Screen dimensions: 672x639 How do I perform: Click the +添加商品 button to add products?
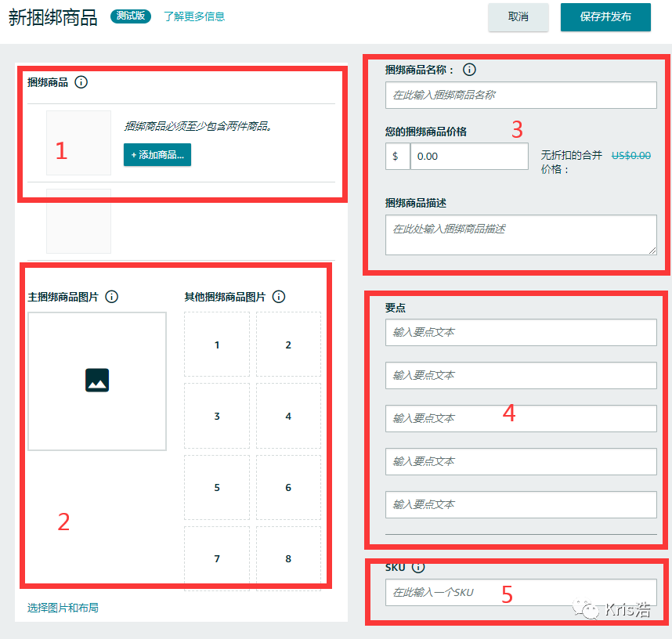click(x=157, y=156)
